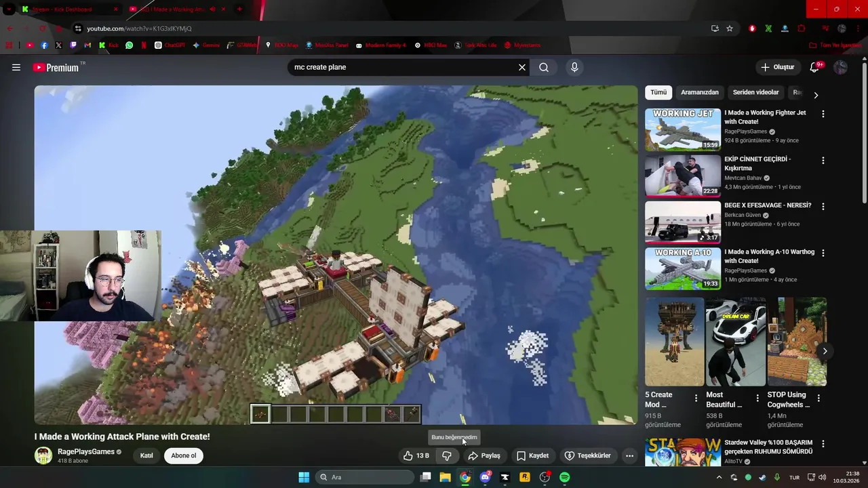Click the Abone ol subscribe button
Viewport: 868px width, 488px height.
tap(183, 455)
